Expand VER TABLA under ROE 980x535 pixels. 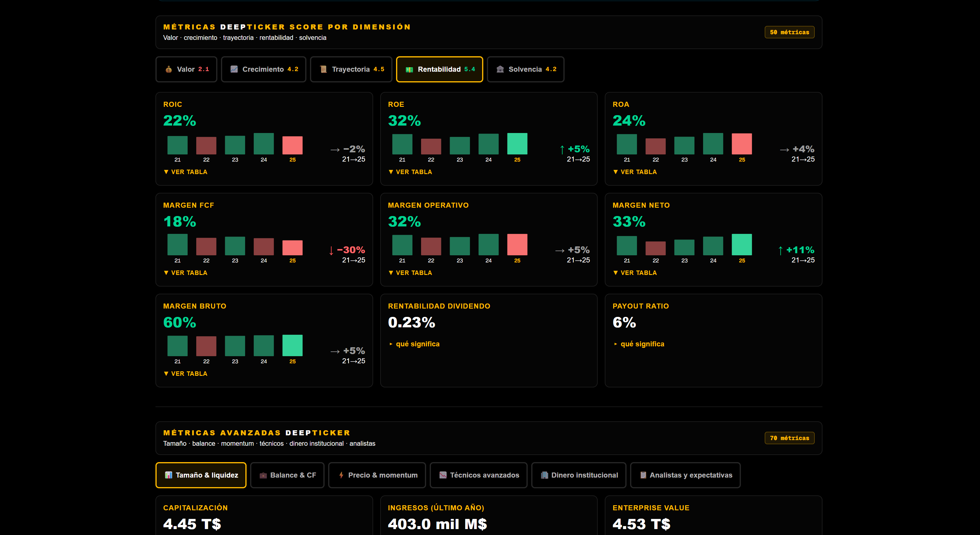(410, 172)
